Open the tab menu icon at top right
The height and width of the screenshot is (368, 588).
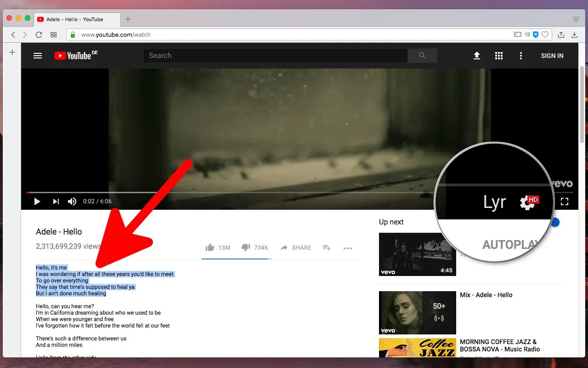pos(576,19)
